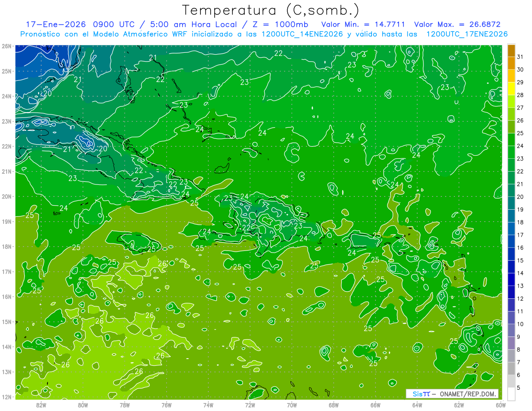Click the longitude label "78W"

click(125, 405)
